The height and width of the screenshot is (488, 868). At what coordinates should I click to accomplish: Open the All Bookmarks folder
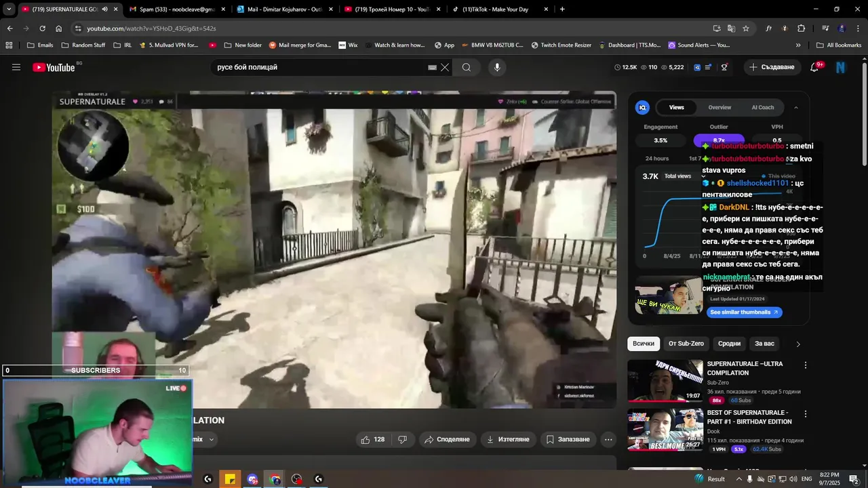pyautogui.click(x=839, y=45)
